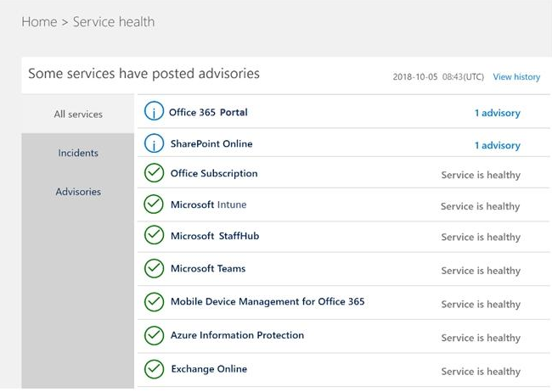Image resolution: width=552 pixels, height=392 pixels.
Task: Click the Microsoft Teams green checkmark icon
Action: click(x=154, y=269)
